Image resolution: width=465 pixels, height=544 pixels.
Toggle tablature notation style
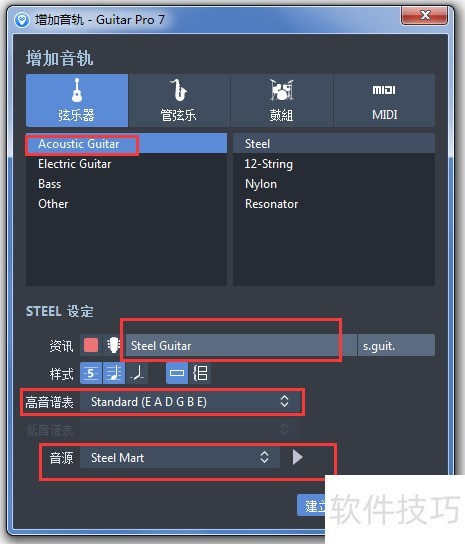point(91,373)
